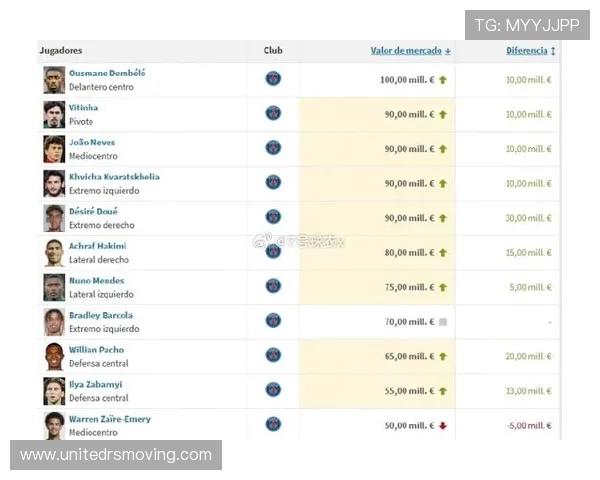Click the Club column header
The height and width of the screenshot is (480, 600).
click(x=273, y=51)
